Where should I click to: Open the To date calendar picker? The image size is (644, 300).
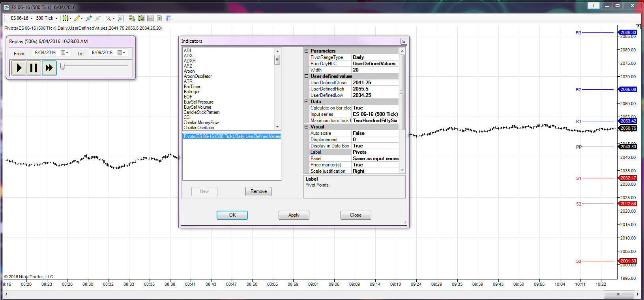click(x=122, y=53)
